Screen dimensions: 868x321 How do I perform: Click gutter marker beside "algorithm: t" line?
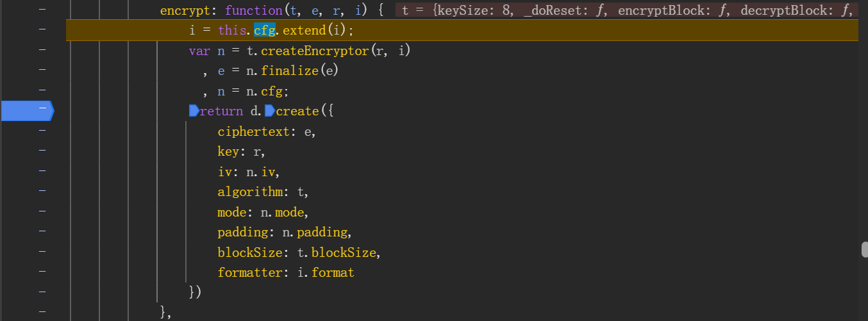click(x=42, y=191)
